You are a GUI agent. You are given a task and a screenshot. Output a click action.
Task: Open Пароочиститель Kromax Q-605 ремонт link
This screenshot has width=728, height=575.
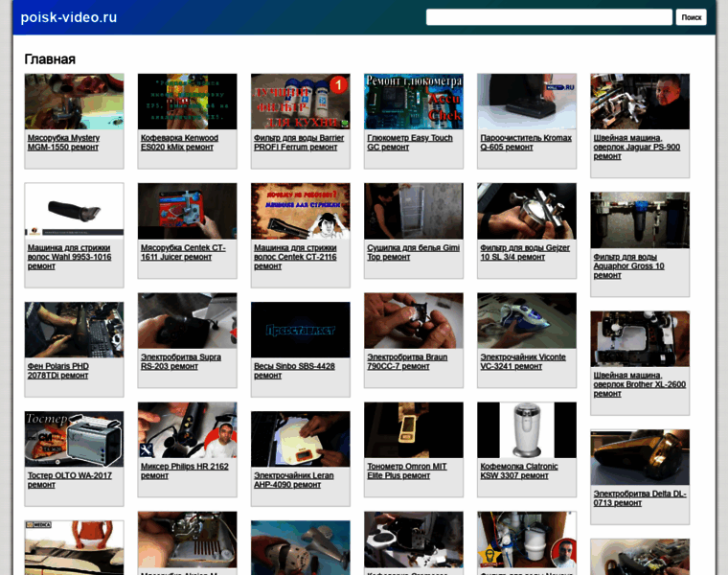pyautogui.click(x=526, y=143)
